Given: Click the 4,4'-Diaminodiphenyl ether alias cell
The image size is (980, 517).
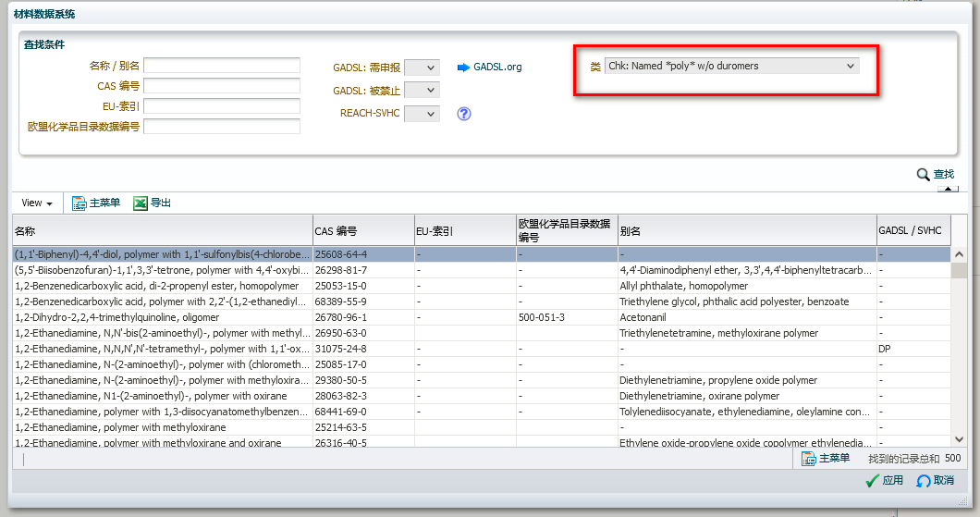Looking at the screenshot, I should tap(745, 270).
